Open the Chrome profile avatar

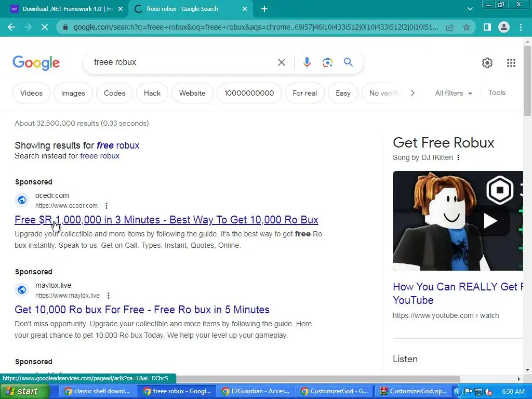coord(504,27)
